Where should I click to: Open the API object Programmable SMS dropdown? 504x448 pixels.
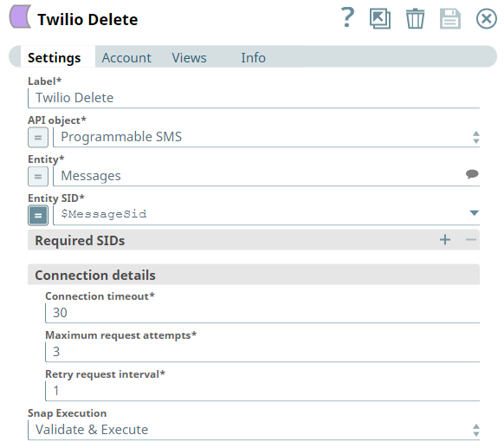(476, 137)
